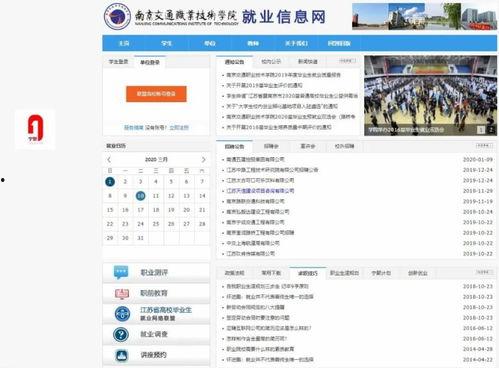The width and height of the screenshot is (499, 368).
Task: Select the 创新创业 tab
Action: coord(418,273)
